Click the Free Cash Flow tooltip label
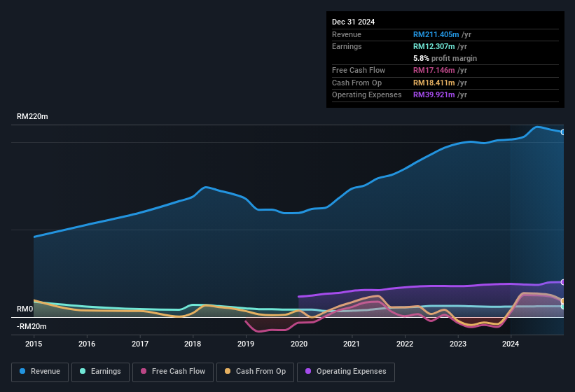The image size is (575, 392). click(359, 70)
